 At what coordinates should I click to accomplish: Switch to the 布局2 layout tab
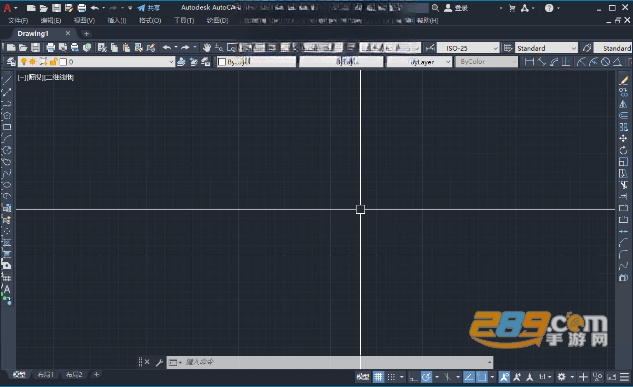point(74,375)
